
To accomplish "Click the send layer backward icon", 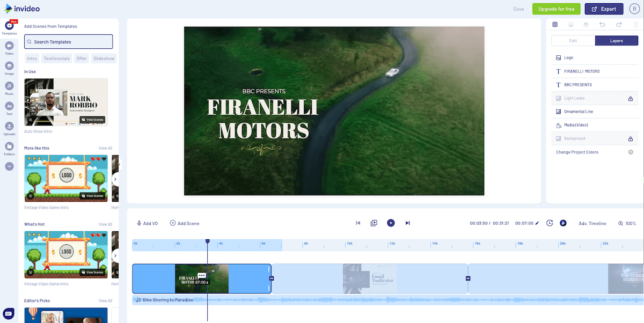I will 571,25.
